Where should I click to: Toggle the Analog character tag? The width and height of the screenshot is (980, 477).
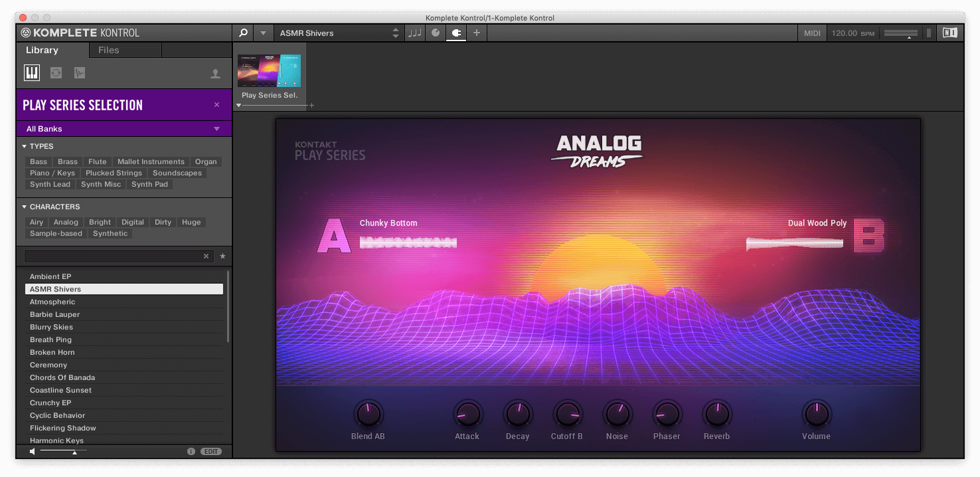(x=66, y=222)
